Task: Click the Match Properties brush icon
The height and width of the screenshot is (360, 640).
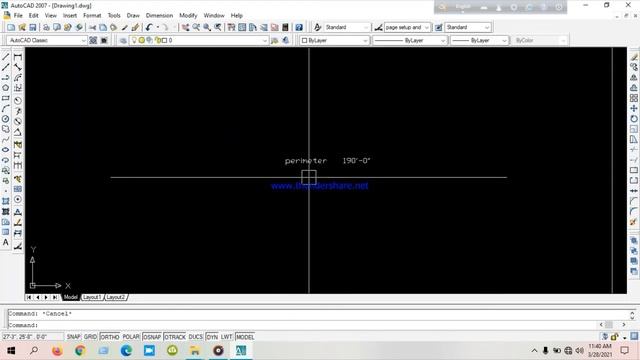Action: (x=124, y=27)
